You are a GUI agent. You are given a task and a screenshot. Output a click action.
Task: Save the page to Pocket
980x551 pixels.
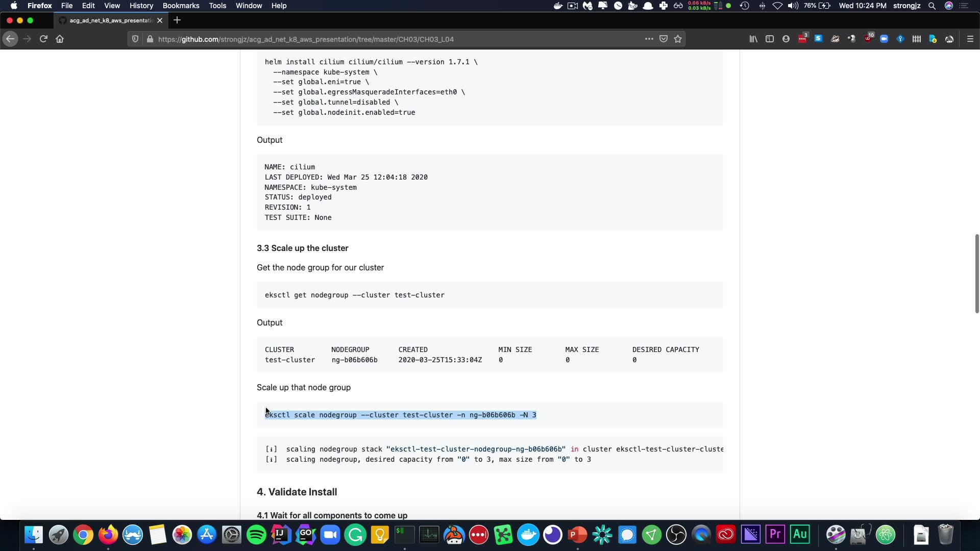tap(664, 39)
